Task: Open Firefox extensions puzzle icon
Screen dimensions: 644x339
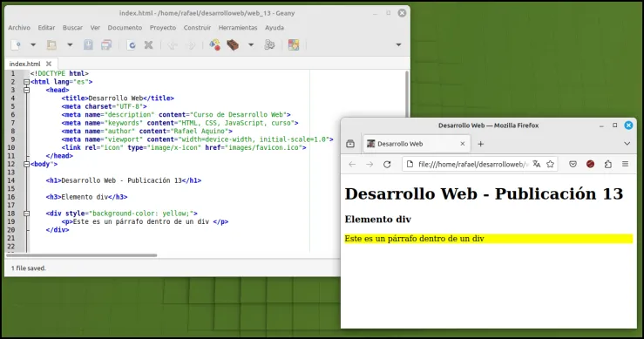Action: 608,165
